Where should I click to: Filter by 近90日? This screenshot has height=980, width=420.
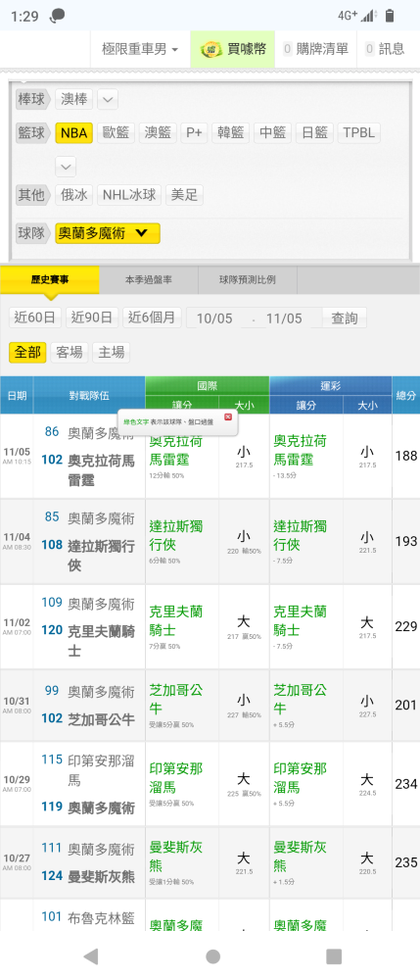(92, 318)
